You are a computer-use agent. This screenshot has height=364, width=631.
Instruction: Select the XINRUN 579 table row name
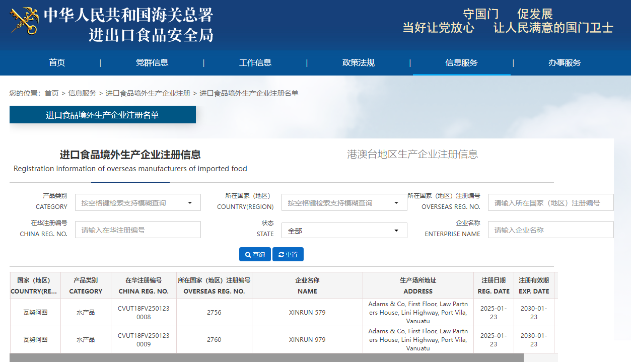click(307, 313)
